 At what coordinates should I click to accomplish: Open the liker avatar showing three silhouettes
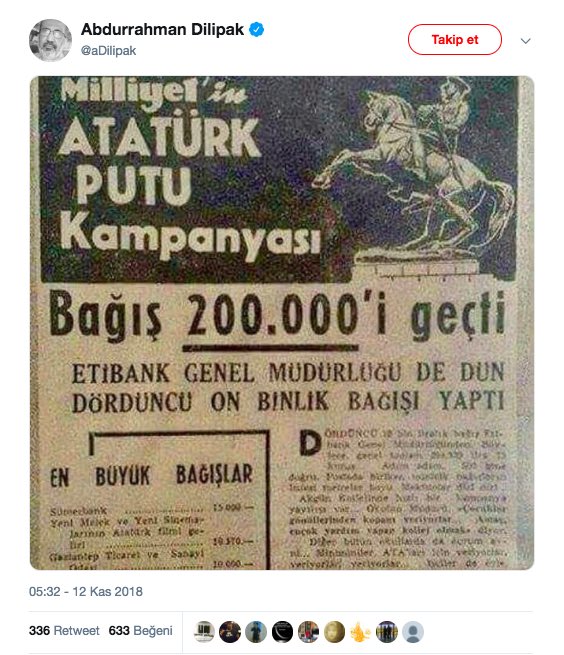387,631
